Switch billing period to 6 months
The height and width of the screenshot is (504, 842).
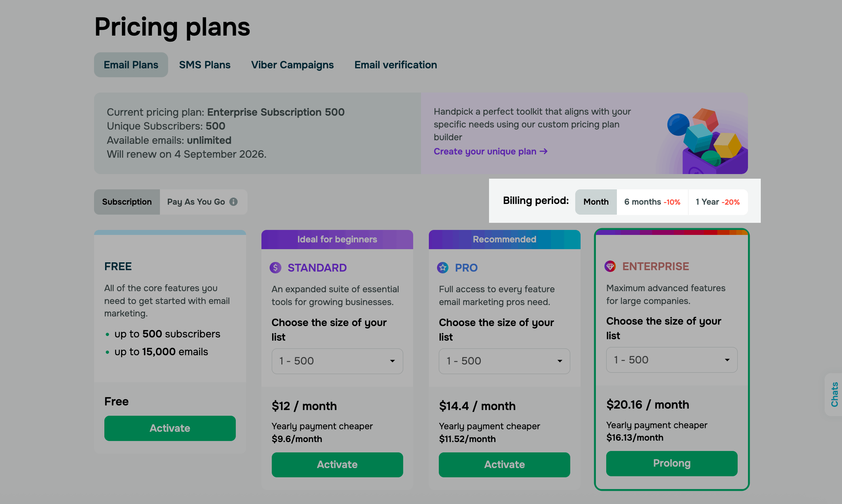652,202
